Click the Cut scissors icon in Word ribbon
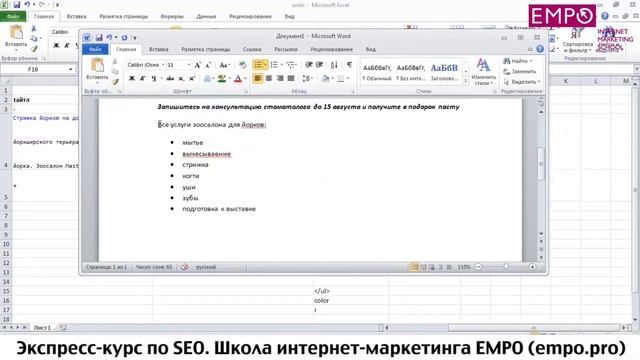Screen dimensions: 640x360 pyautogui.click(x=115, y=62)
